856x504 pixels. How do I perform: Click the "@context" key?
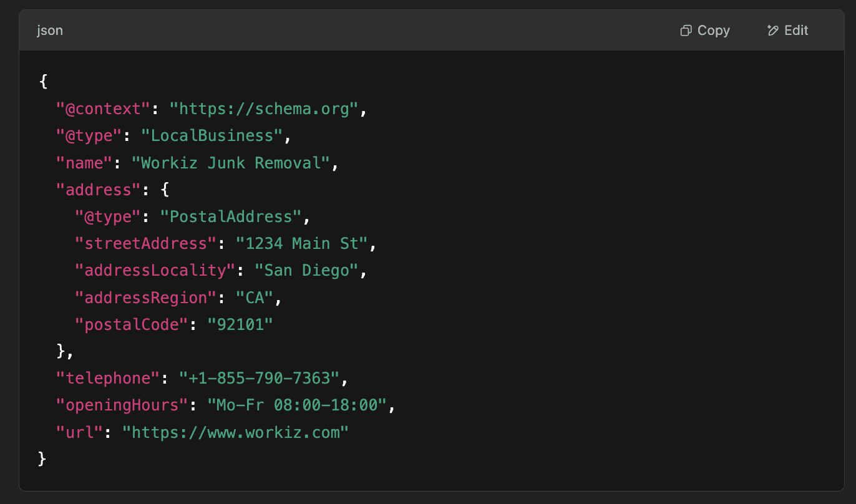point(103,109)
